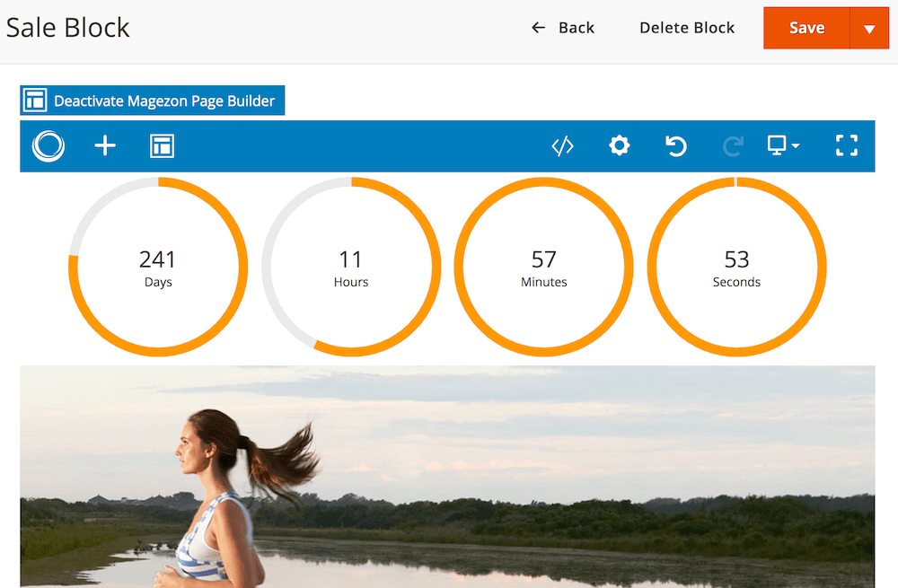Screen dimensions: 898x588
Task: Click Delete Block
Action: [687, 28]
